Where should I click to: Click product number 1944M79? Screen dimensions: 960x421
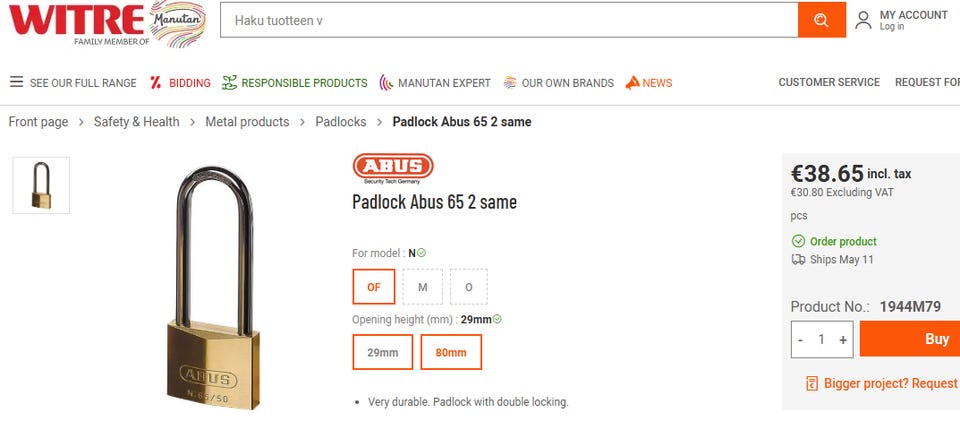pyautogui.click(x=910, y=307)
